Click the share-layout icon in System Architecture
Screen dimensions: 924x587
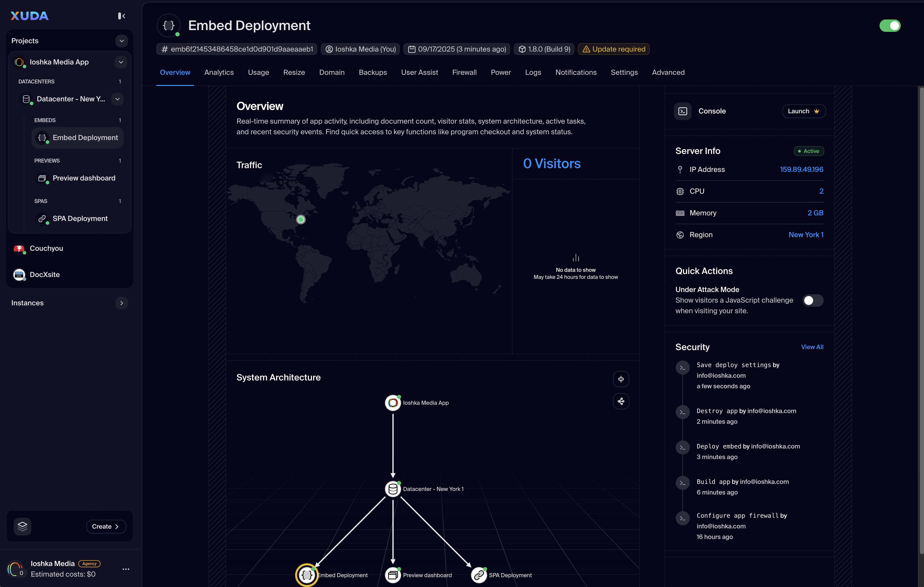pyautogui.click(x=621, y=401)
